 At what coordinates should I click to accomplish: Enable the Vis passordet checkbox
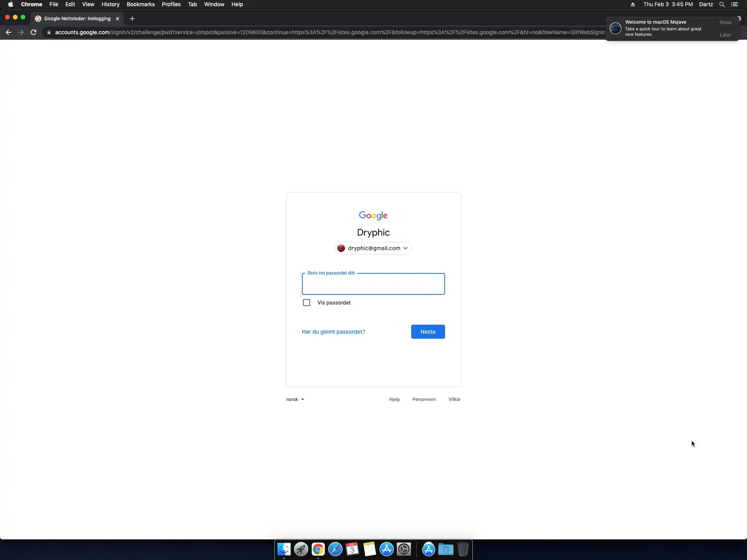tap(307, 303)
